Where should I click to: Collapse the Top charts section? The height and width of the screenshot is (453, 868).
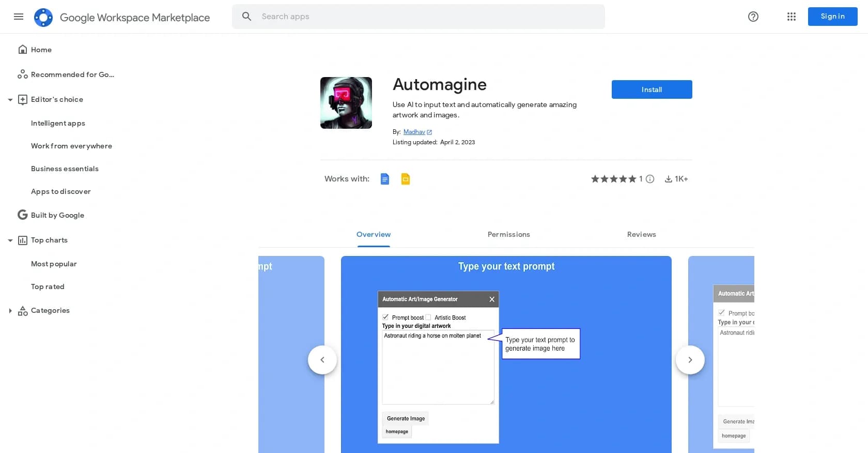click(10, 240)
